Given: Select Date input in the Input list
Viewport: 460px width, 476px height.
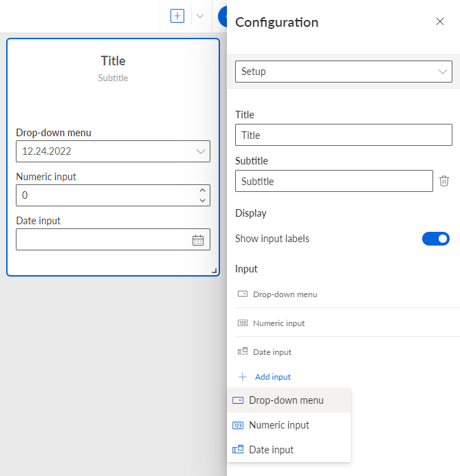Looking at the screenshot, I should tap(347, 351).
